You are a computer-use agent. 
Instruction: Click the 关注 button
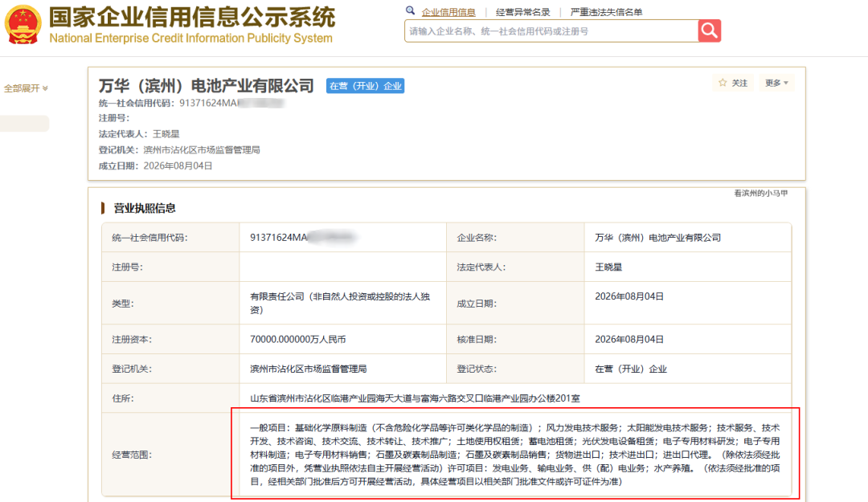(733, 83)
